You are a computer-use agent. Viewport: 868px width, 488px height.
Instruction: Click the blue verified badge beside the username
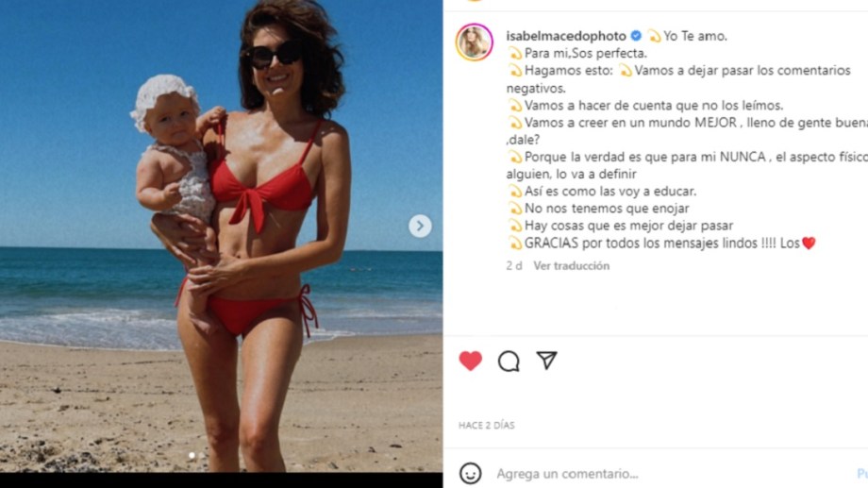636,36
